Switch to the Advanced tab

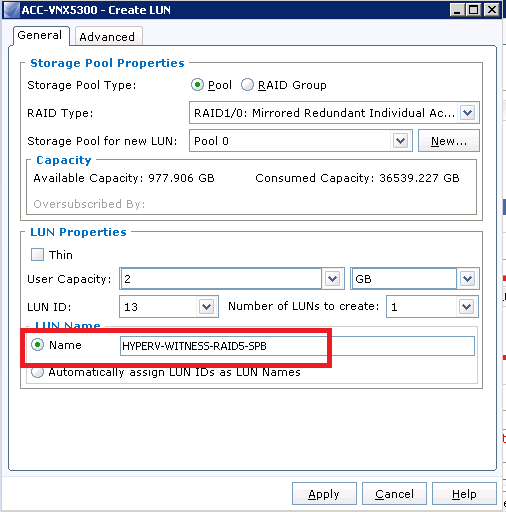tap(107, 37)
